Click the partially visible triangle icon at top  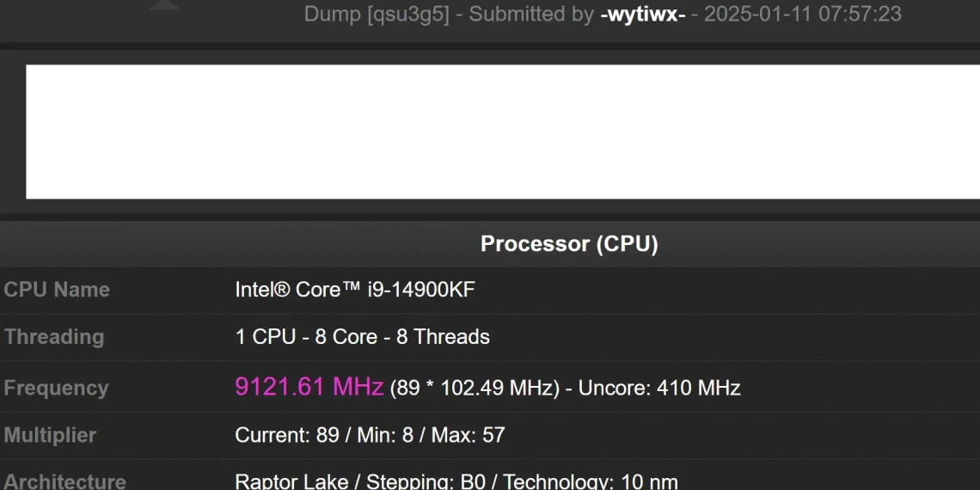click(x=164, y=5)
